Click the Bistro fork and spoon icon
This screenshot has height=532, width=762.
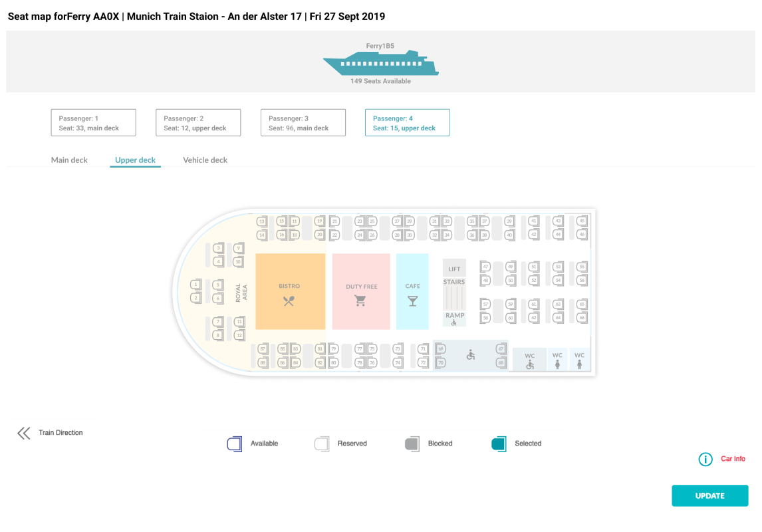(x=289, y=301)
